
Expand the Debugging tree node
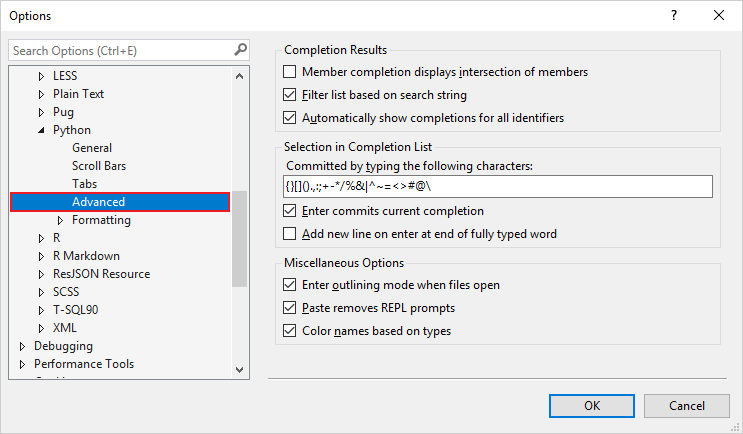[23, 346]
